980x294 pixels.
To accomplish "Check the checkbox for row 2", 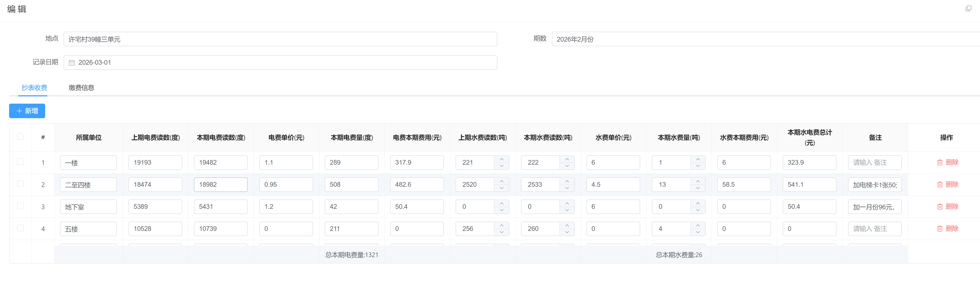I will [21, 184].
